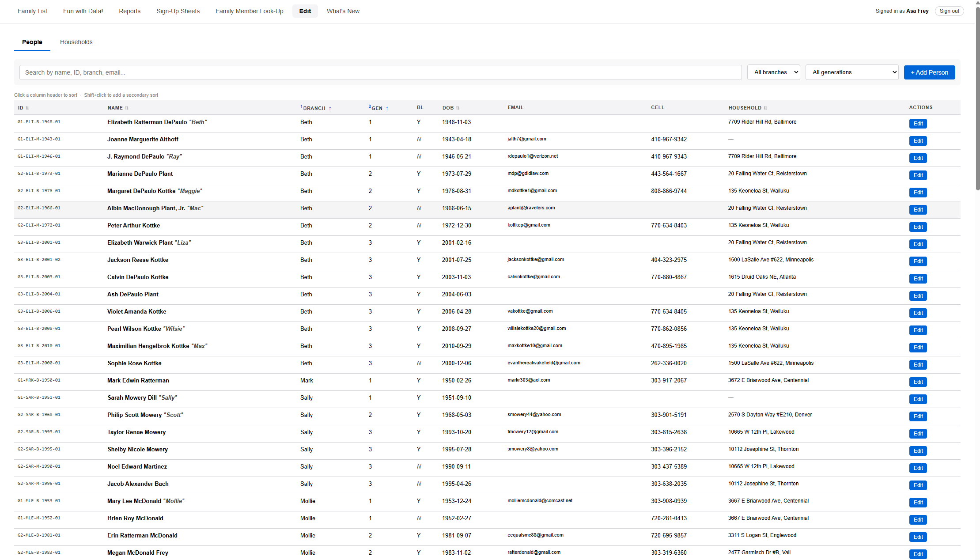Click ID G1-MRK-B-1950-01
Viewport: 980px width, 560px height.
(x=39, y=380)
